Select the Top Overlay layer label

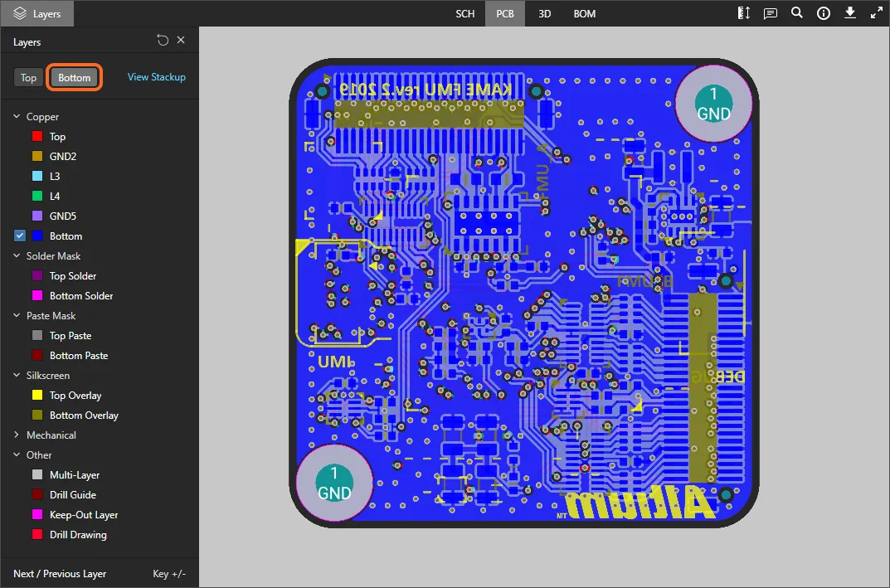[x=75, y=395]
